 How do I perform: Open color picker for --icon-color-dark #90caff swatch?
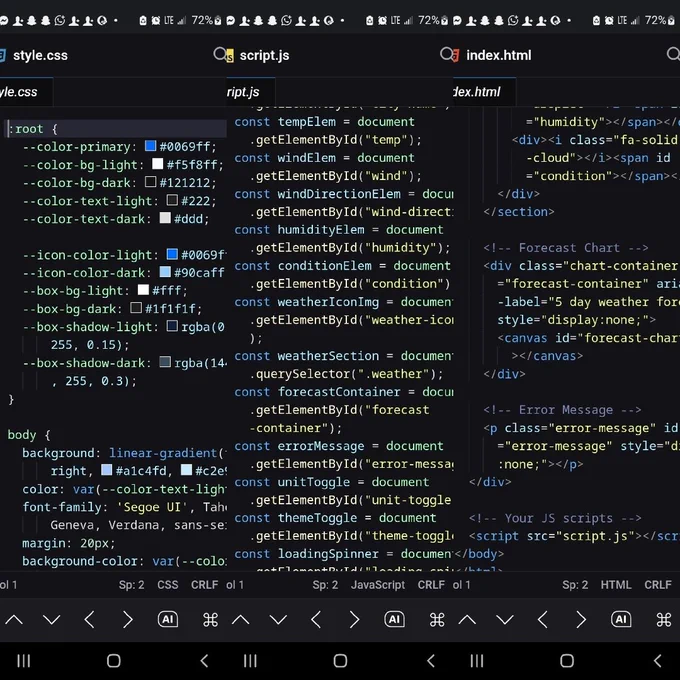(165, 271)
